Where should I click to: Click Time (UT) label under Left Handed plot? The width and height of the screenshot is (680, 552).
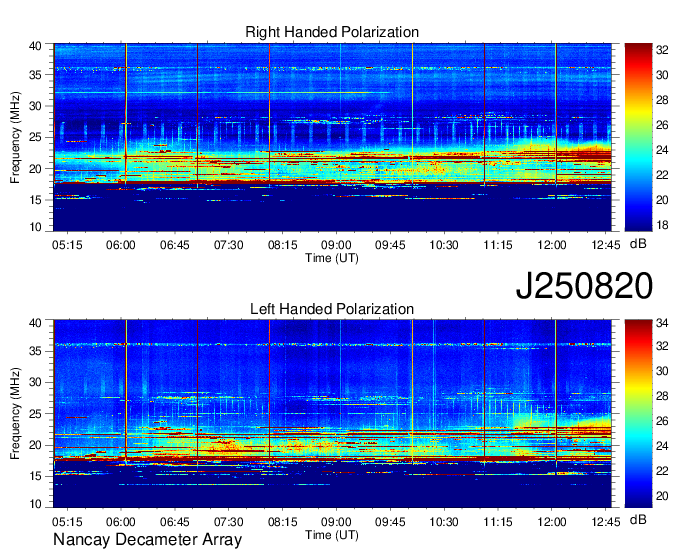click(x=332, y=535)
